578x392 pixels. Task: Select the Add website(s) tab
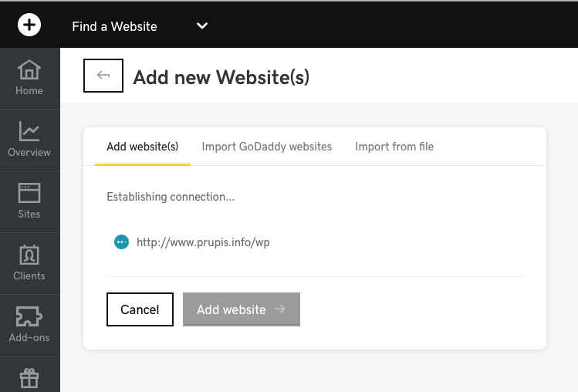[143, 147]
